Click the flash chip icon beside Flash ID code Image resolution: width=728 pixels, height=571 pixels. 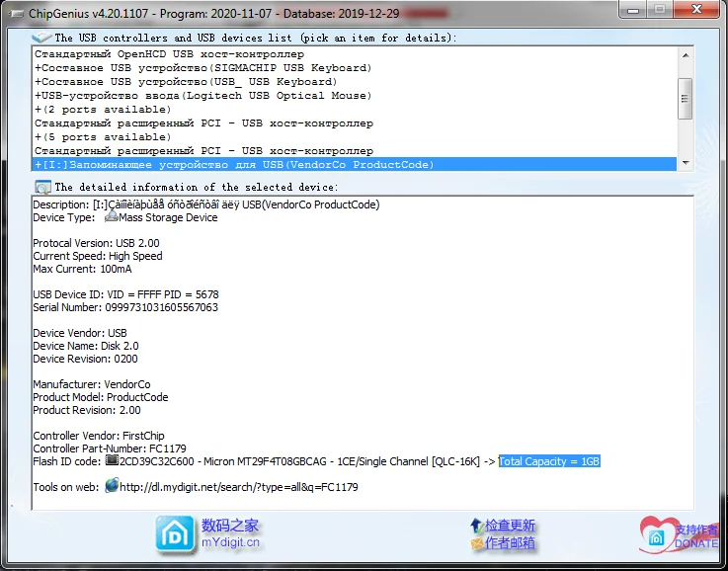coord(112,460)
